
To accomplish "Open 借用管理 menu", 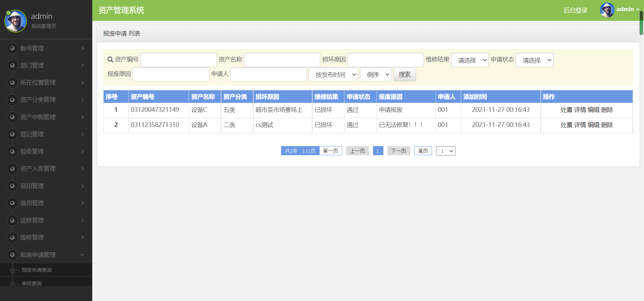I will tap(46, 203).
